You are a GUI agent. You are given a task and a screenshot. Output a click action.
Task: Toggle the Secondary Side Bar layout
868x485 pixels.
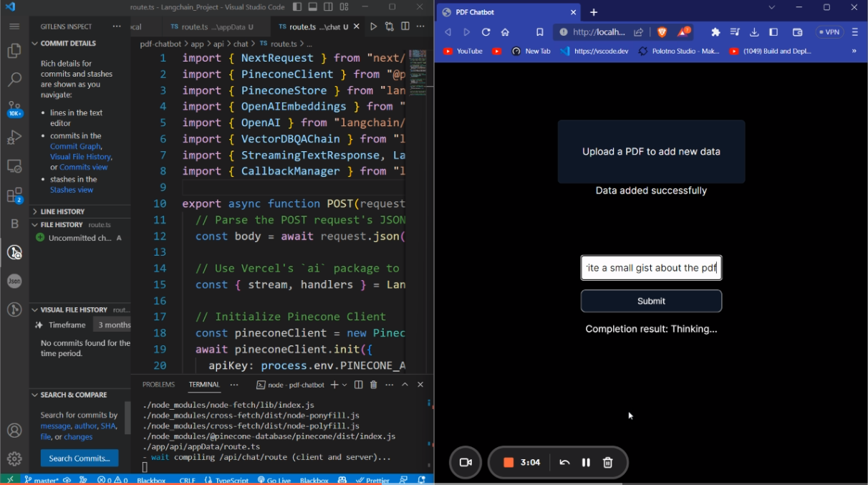point(329,7)
